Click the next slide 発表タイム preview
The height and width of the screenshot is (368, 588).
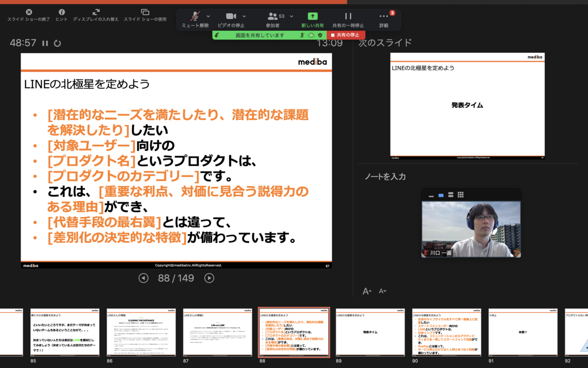click(x=467, y=105)
